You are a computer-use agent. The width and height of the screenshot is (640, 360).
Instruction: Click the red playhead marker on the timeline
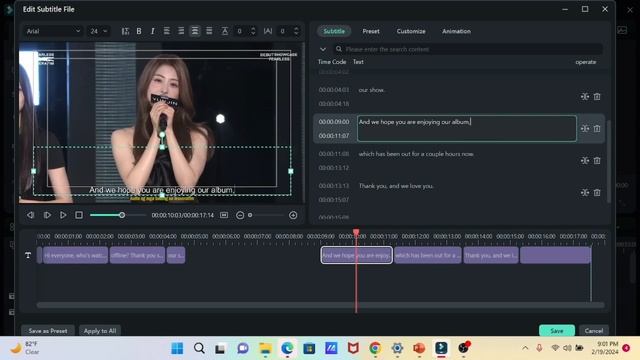[356, 232]
